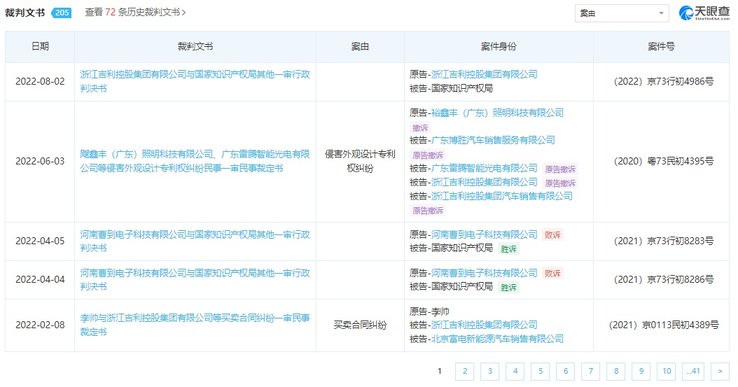Screen dimensions: 738x387
Task: Click 日期 column header
Action: (40, 47)
